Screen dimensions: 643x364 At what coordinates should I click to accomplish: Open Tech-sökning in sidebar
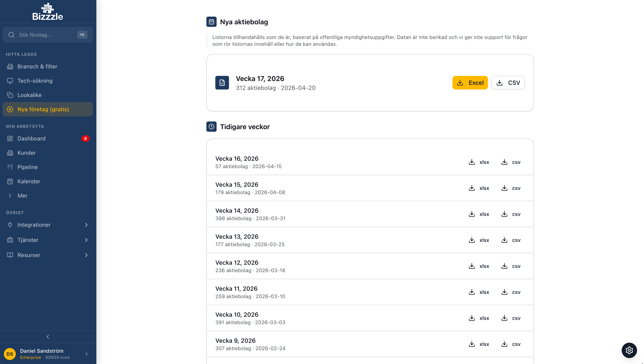tap(35, 81)
